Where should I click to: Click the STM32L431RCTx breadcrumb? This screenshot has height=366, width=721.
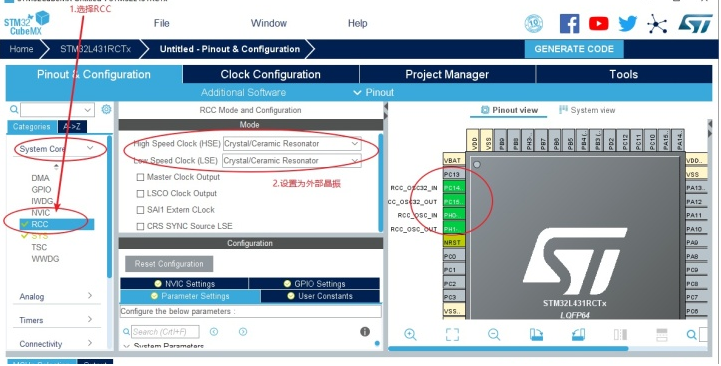click(95, 49)
